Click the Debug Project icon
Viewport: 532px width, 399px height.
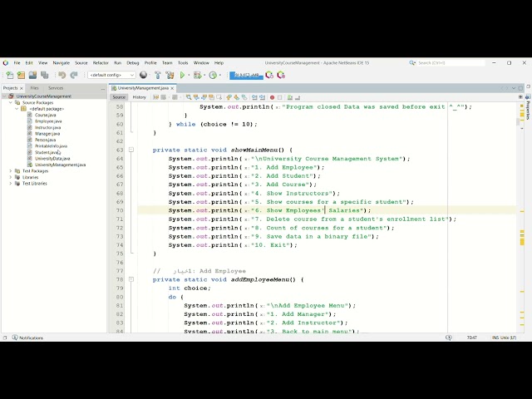197,75
